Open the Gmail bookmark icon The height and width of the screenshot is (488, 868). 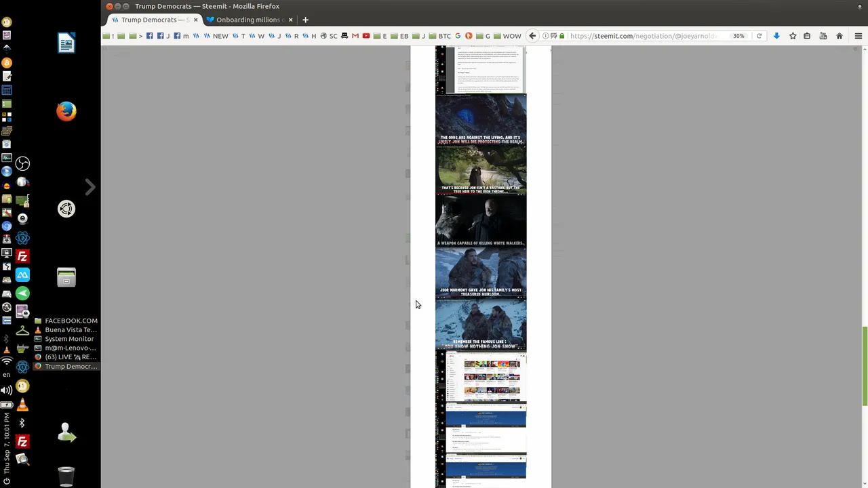[x=355, y=36]
